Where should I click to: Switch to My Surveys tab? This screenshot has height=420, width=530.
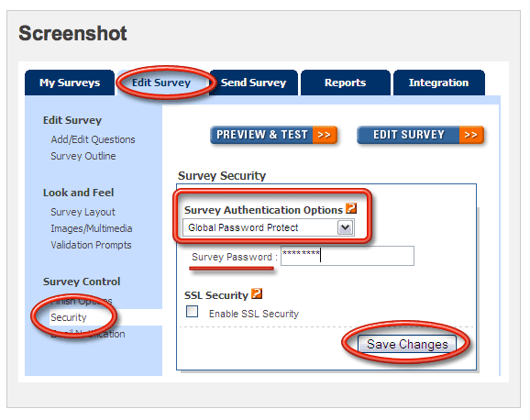[x=70, y=83]
